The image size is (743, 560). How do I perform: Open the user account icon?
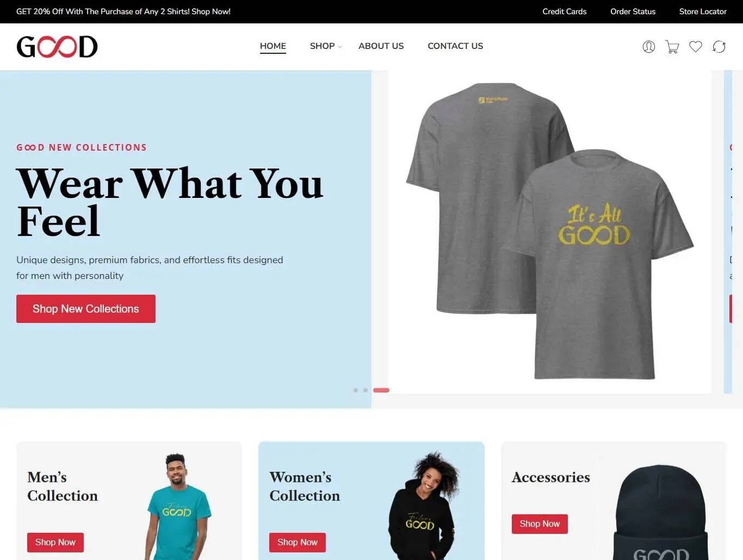pyautogui.click(x=648, y=47)
